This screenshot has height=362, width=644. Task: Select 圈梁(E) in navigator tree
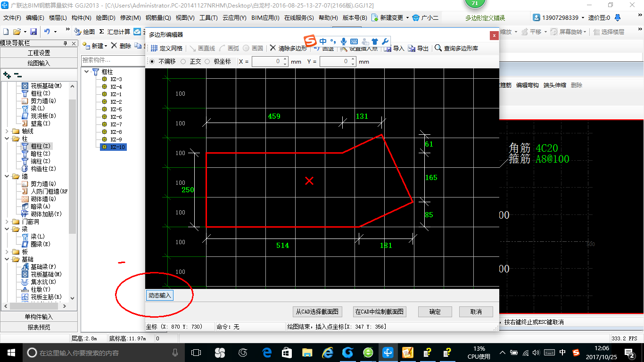(41, 244)
